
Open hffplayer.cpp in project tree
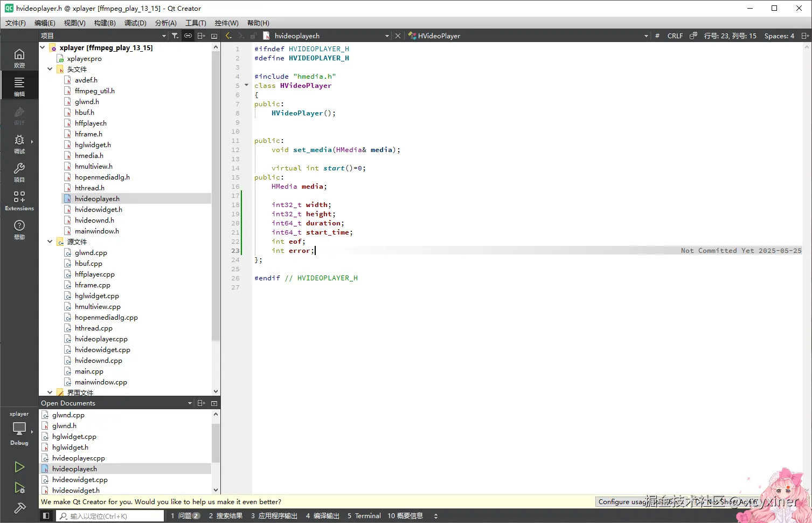(94, 274)
